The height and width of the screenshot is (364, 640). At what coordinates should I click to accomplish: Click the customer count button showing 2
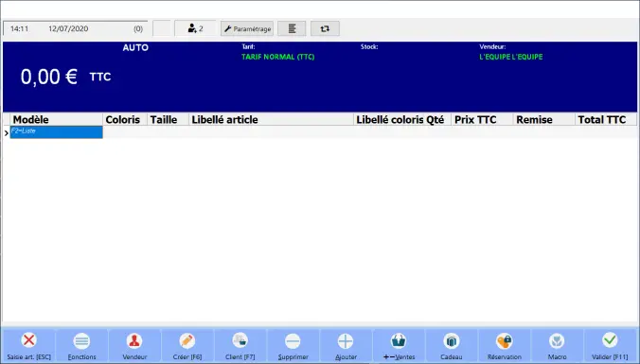pyautogui.click(x=196, y=28)
